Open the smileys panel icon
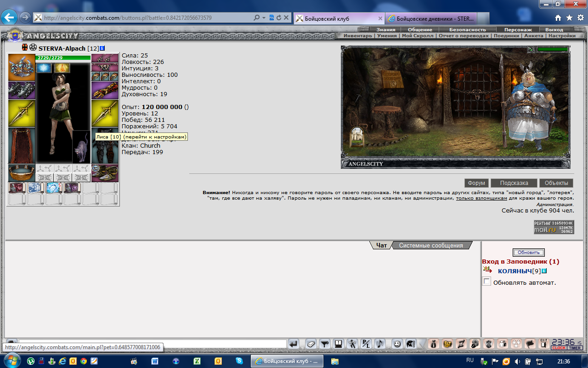The image size is (588, 368). click(x=397, y=343)
